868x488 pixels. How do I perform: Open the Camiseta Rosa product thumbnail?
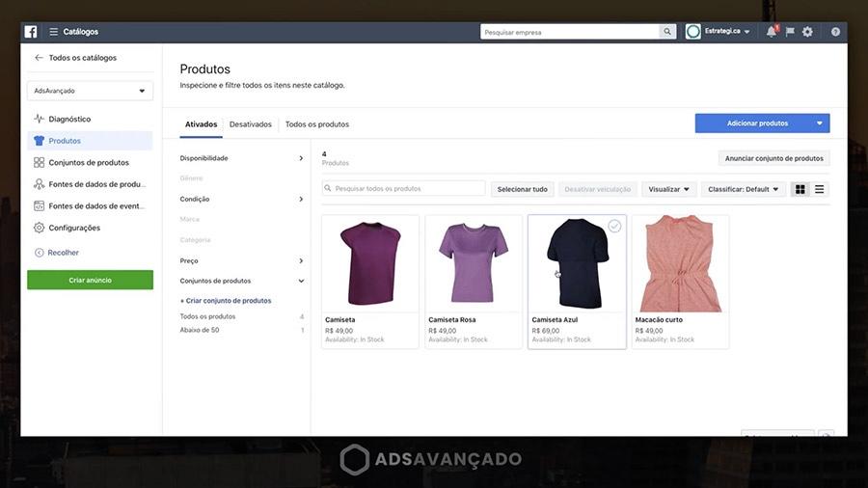click(474, 264)
